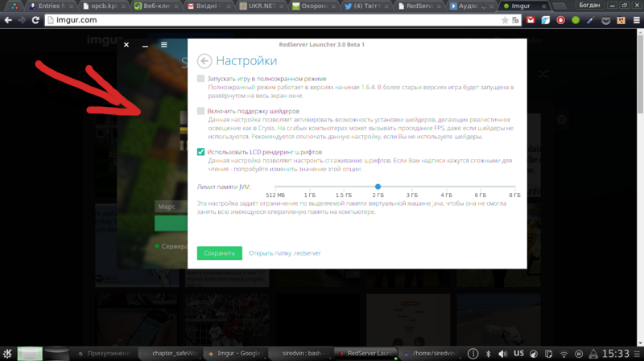The width and height of the screenshot is (644, 361).
Task: Open the Gmail extension icon
Action: 530,19
